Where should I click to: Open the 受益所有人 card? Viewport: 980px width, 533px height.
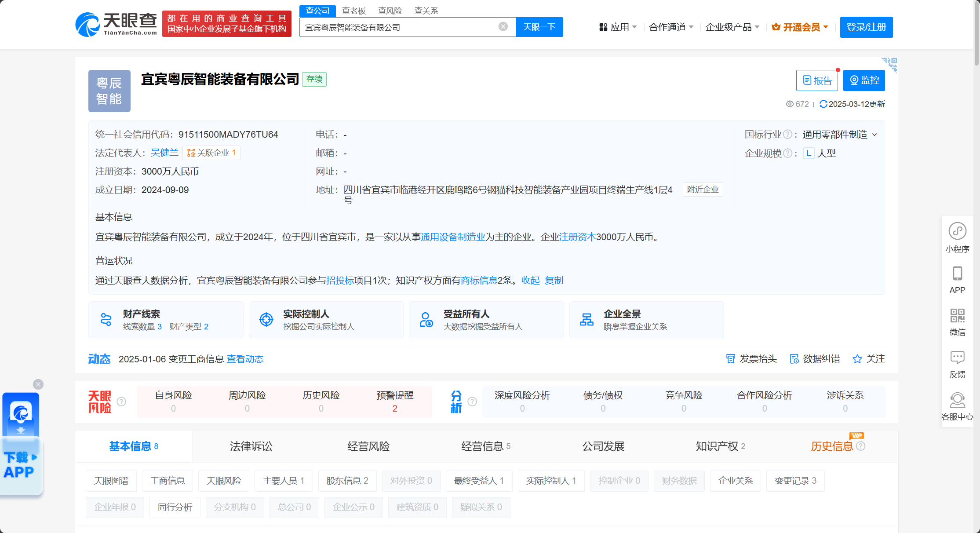[x=486, y=320]
